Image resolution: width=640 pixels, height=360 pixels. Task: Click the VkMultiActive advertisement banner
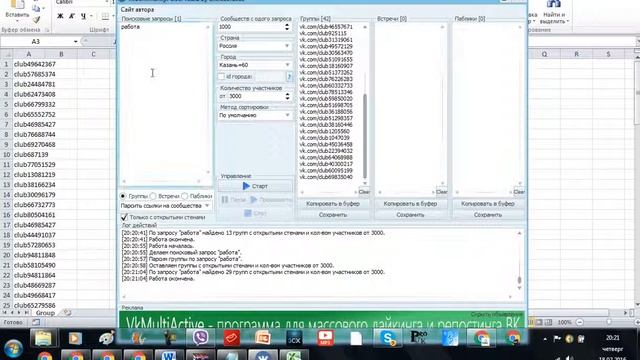coord(322,320)
